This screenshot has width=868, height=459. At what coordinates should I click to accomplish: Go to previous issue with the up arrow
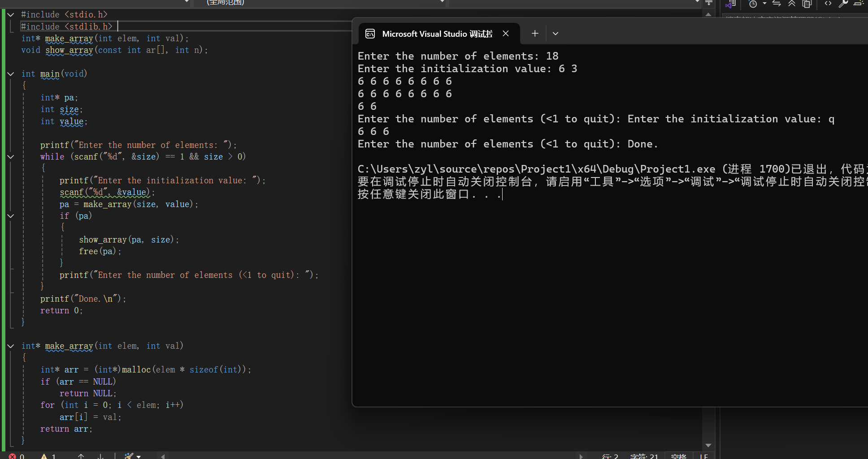click(x=81, y=456)
